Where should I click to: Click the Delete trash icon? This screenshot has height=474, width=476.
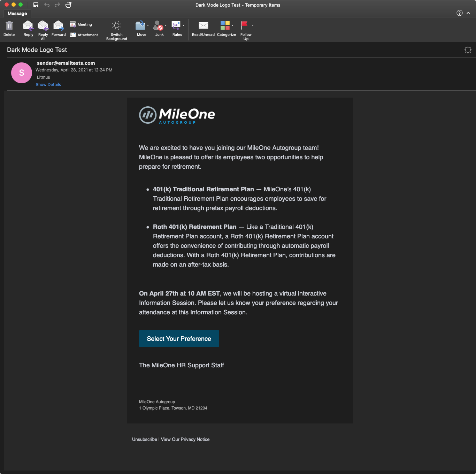point(9,26)
